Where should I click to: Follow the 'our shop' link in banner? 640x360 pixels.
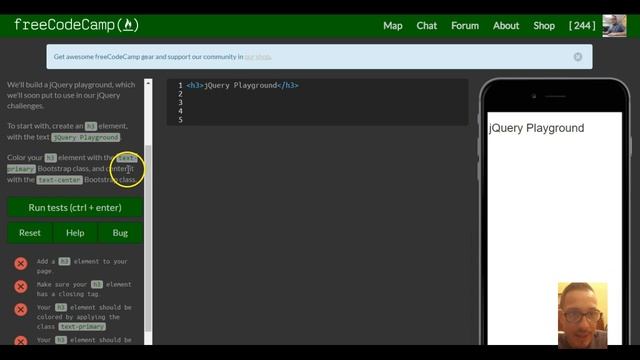click(258, 57)
